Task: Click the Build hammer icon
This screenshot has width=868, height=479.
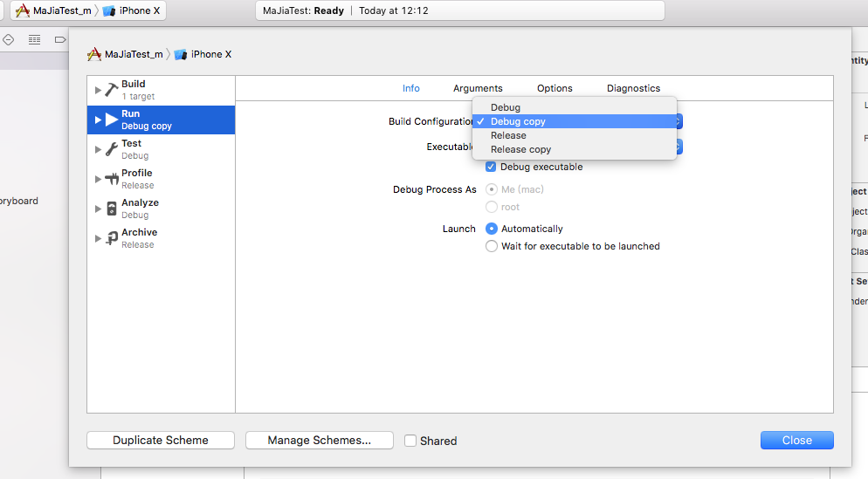Action: [112, 90]
